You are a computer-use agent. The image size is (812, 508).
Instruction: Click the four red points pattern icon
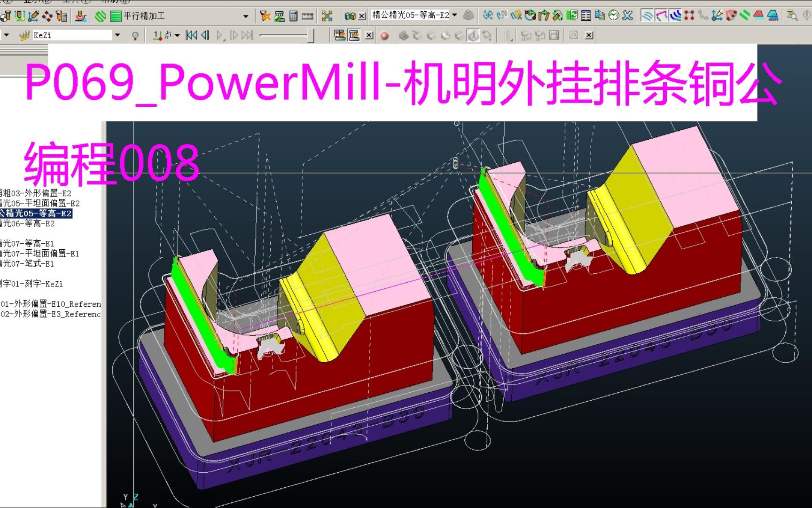pyautogui.click(x=47, y=16)
